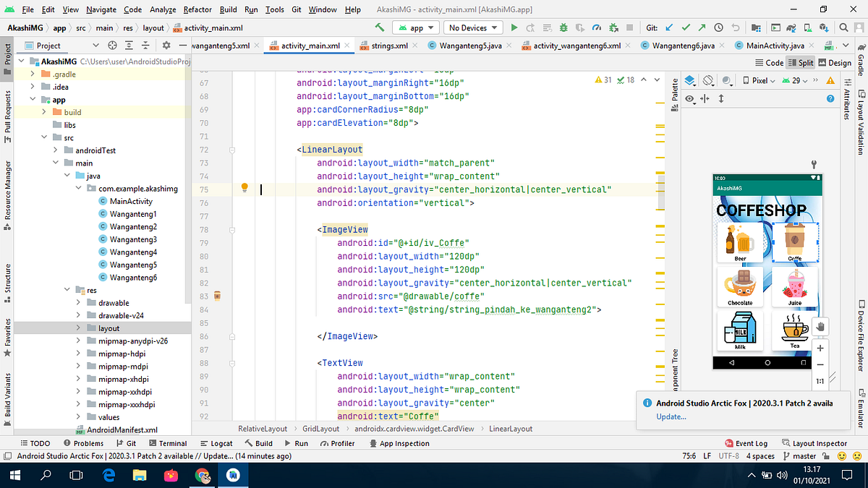Push commits using the Git up-arrow icon
This screenshot has width=868, height=488.
702,26
